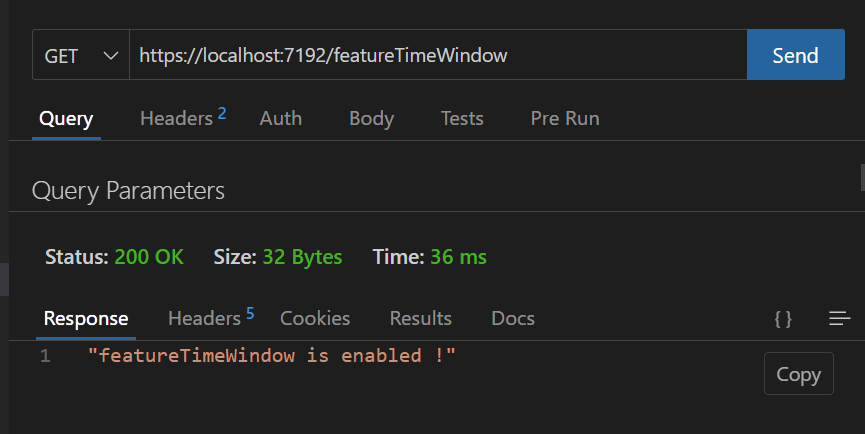Open the Pre Run tab
The height and width of the screenshot is (434, 865).
point(565,119)
